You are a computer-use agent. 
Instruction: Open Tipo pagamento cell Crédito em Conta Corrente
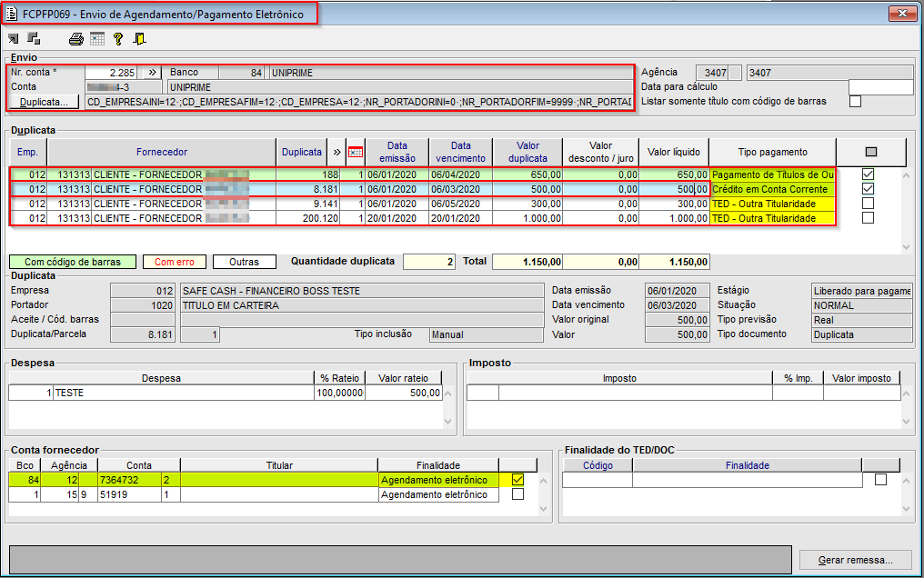(771, 189)
